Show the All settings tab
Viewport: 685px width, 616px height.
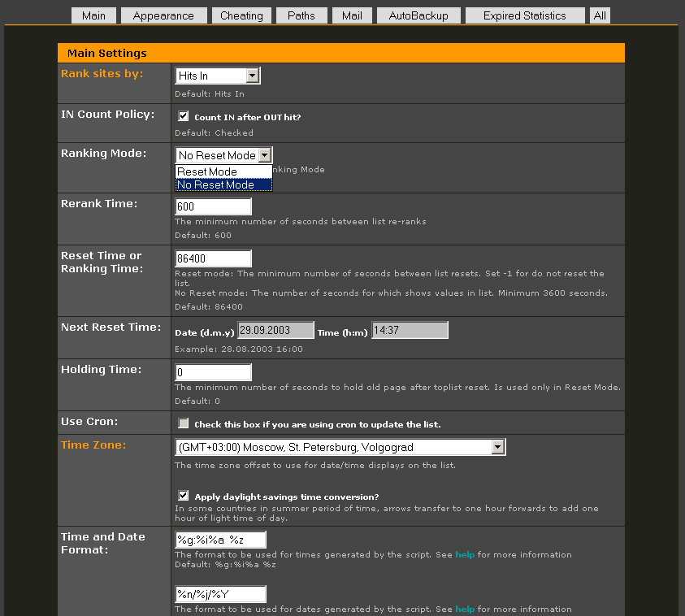pyautogui.click(x=600, y=15)
